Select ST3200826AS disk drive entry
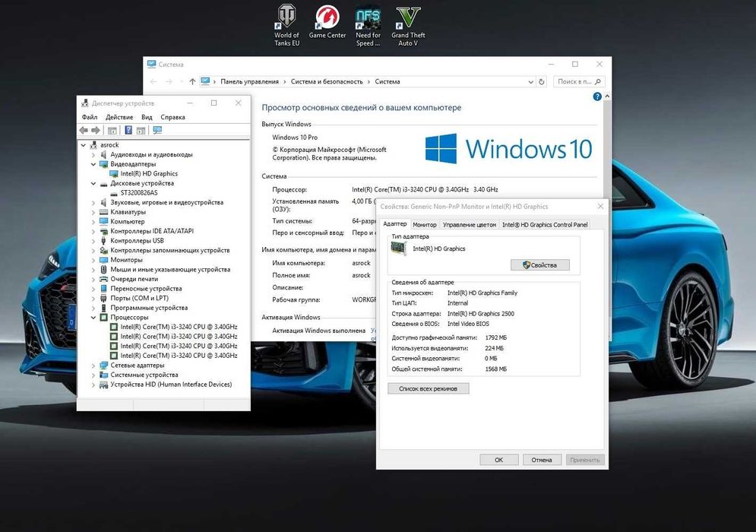The image size is (756, 532). click(x=139, y=193)
